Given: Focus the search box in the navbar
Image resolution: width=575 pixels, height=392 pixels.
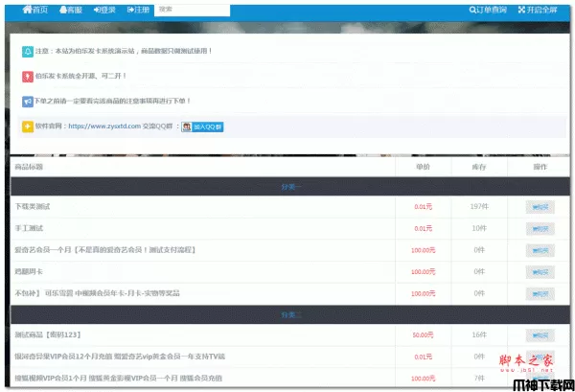Looking at the screenshot, I should [193, 11].
